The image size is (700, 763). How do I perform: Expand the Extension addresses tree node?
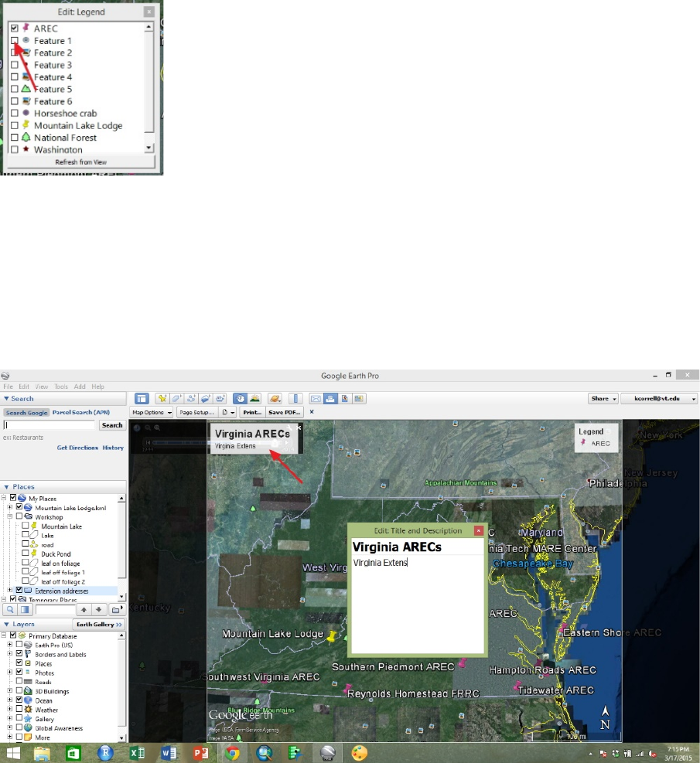(x=10, y=591)
